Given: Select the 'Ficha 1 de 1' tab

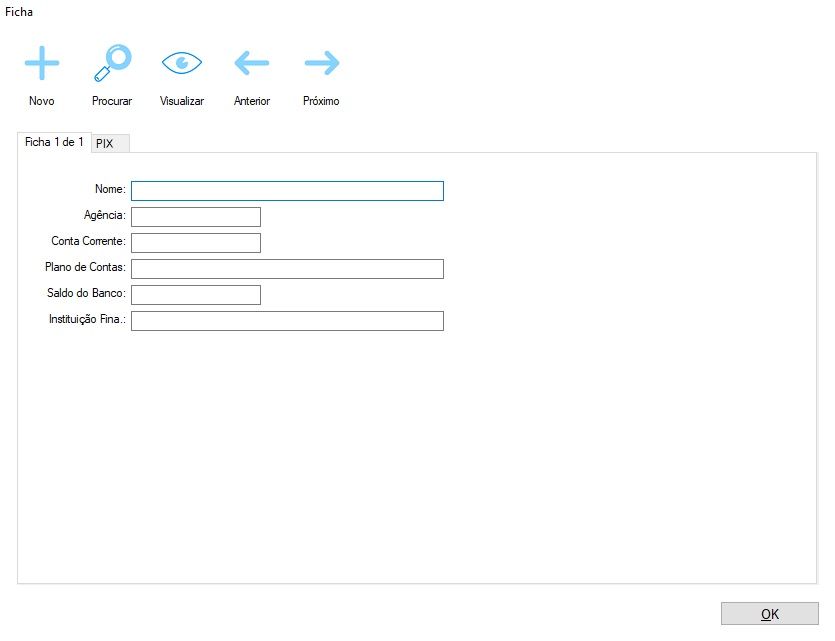Looking at the screenshot, I should point(54,142).
